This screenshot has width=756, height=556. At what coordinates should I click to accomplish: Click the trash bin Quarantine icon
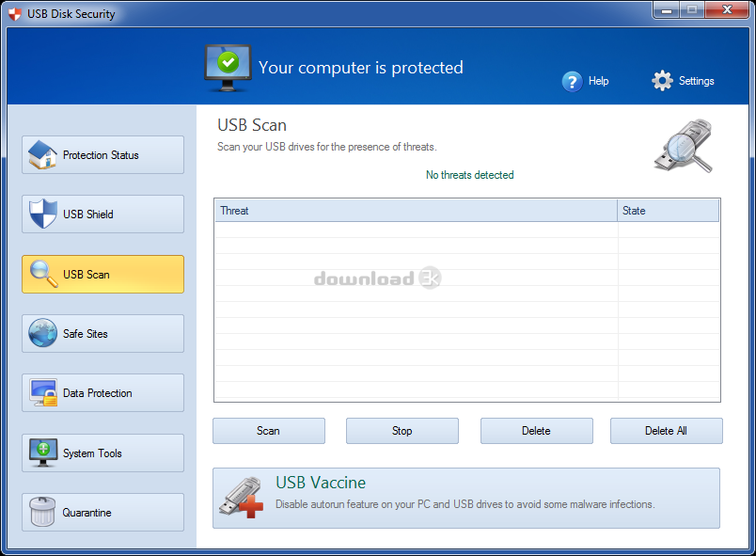pyautogui.click(x=42, y=512)
